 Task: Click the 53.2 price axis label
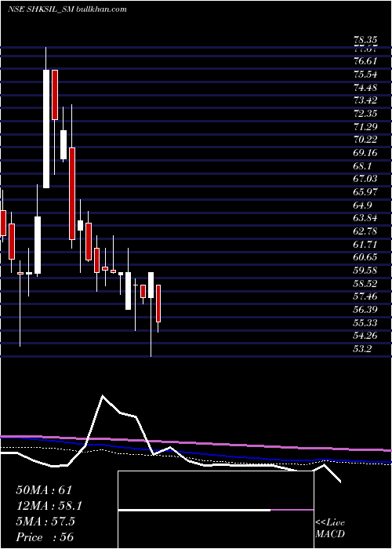(x=362, y=349)
